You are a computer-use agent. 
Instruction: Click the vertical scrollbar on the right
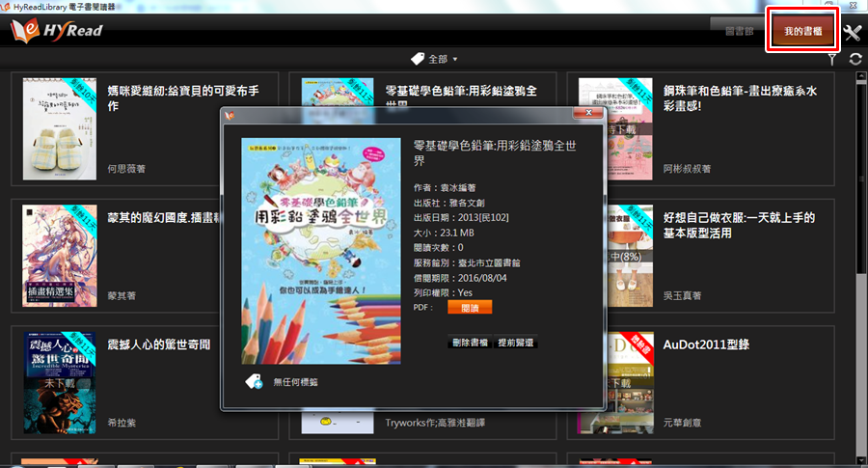(860, 261)
